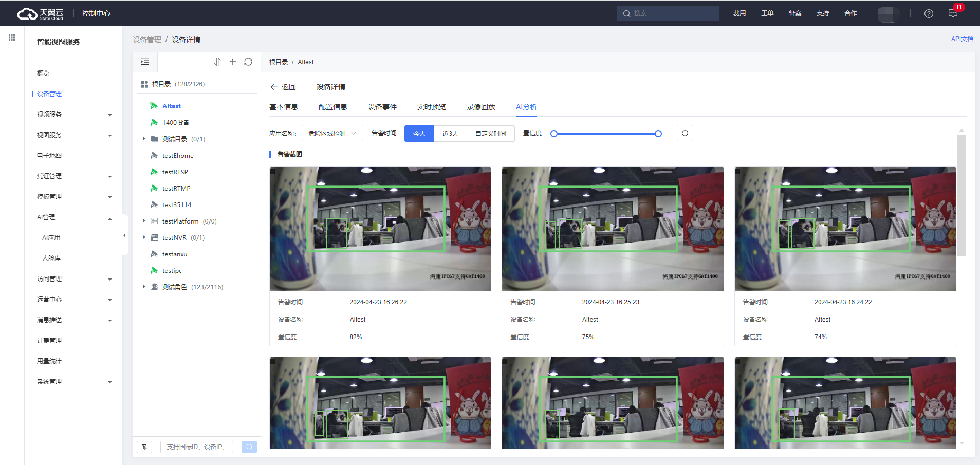
Task: Click the testanxu camera icon
Action: [154, 254]
